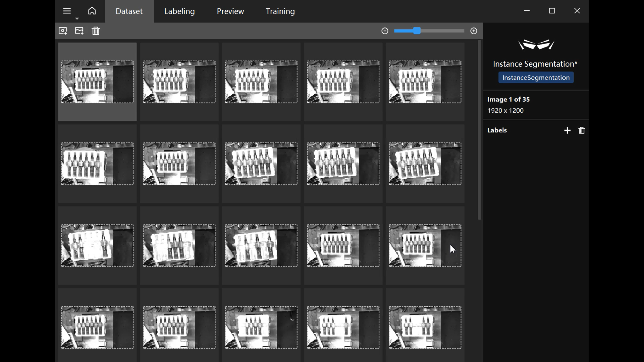Switch to the Labeling tab
The height and width of the screenshot is (362, 644).
(179, 11)
